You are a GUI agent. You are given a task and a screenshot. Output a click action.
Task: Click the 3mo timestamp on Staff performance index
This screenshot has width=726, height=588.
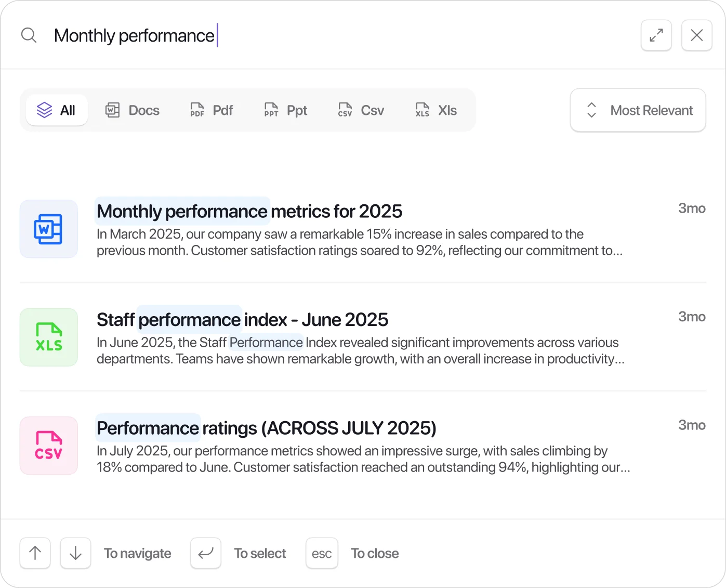click(692, 317)
